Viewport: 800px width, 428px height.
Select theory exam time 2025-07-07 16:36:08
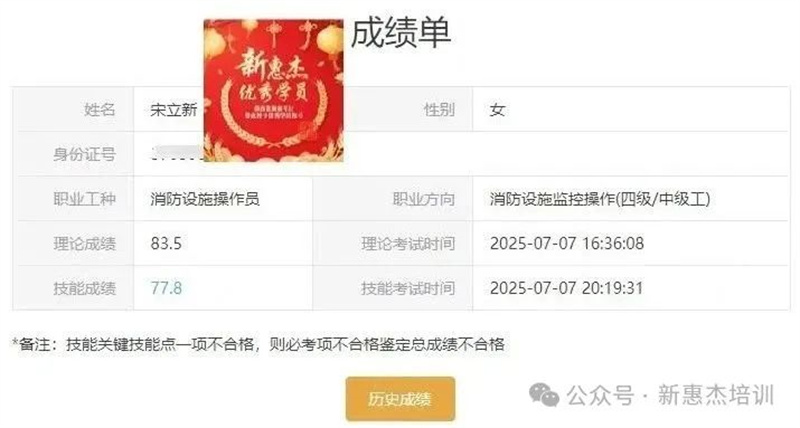point(567,243)
